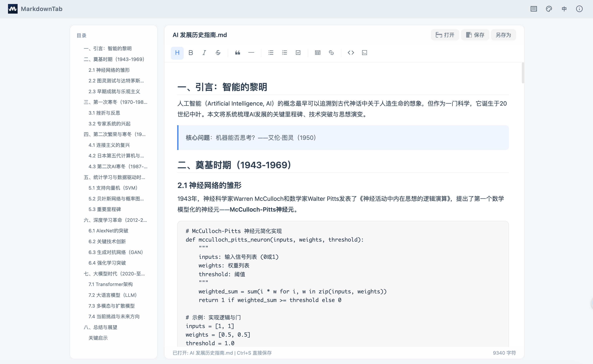Switch language with the 中 icon
Screen dimensions: 593x364
(564, 9)
